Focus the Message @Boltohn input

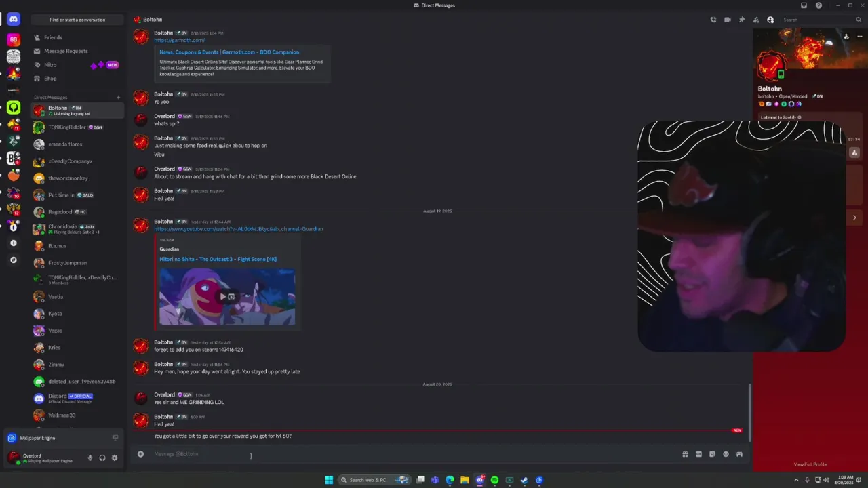414,454
